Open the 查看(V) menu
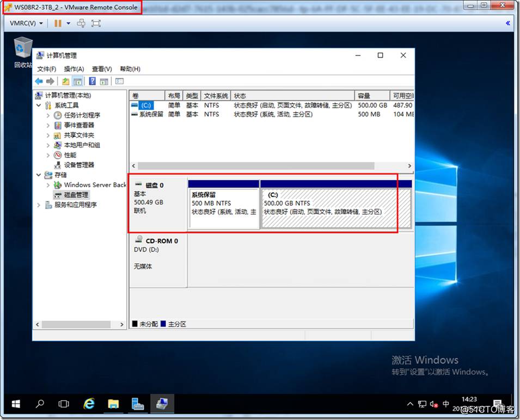Screen dimensions: 520x420 tap(102, 69)
